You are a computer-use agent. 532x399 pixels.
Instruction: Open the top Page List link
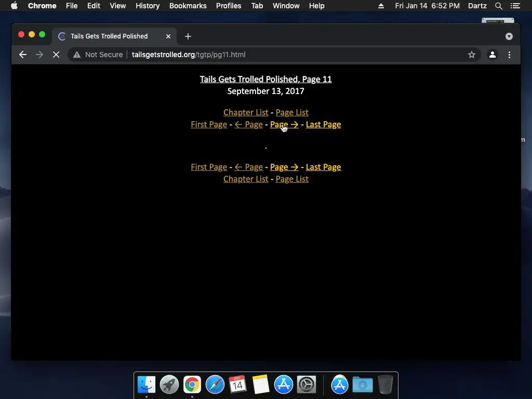pyautogui.click(x=292, y=112)
